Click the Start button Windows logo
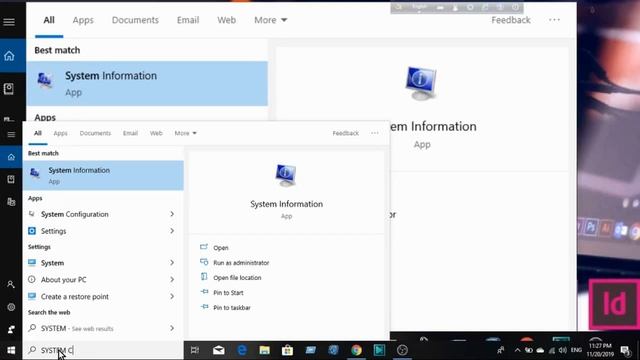The image size is (640, 360). click(x=11, y=350)
